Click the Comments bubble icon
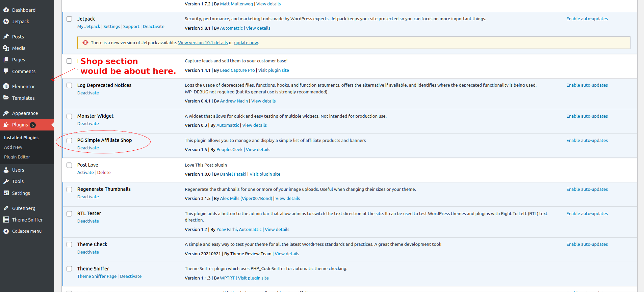Viewport: 644px width, 292px height. coord(6,71)
